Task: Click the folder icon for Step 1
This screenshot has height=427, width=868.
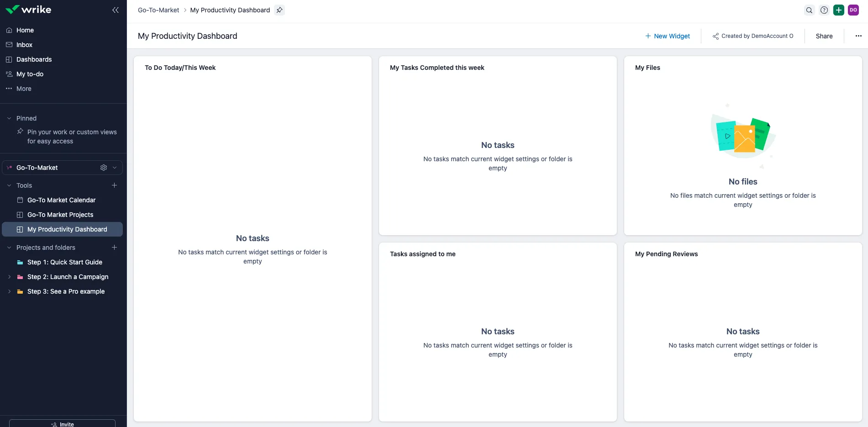Action: coord(20,262)
